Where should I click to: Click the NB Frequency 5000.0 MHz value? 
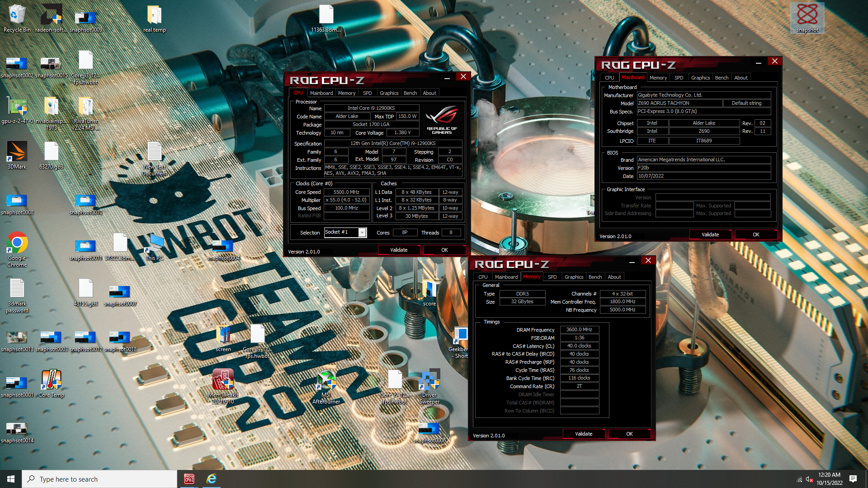tap(623, 310)
